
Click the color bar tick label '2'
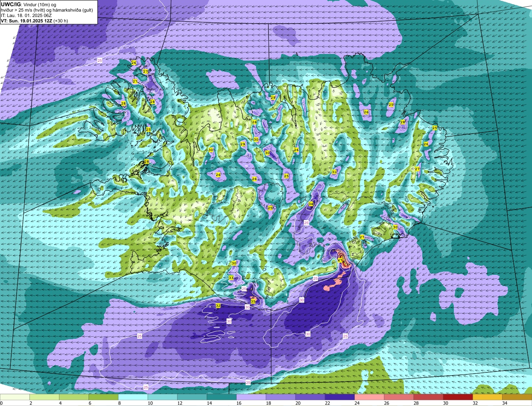(x=31, y=403)
